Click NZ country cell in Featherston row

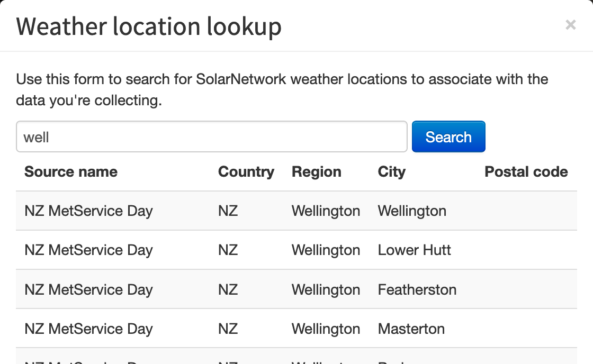pos(228,289)
